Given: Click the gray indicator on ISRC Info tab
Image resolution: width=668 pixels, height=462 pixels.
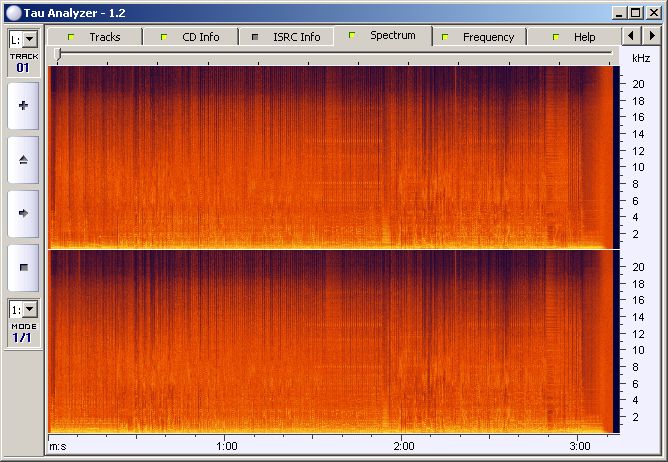Looking at the screenshot, I should pyautogui.click(x=255, y=37).
